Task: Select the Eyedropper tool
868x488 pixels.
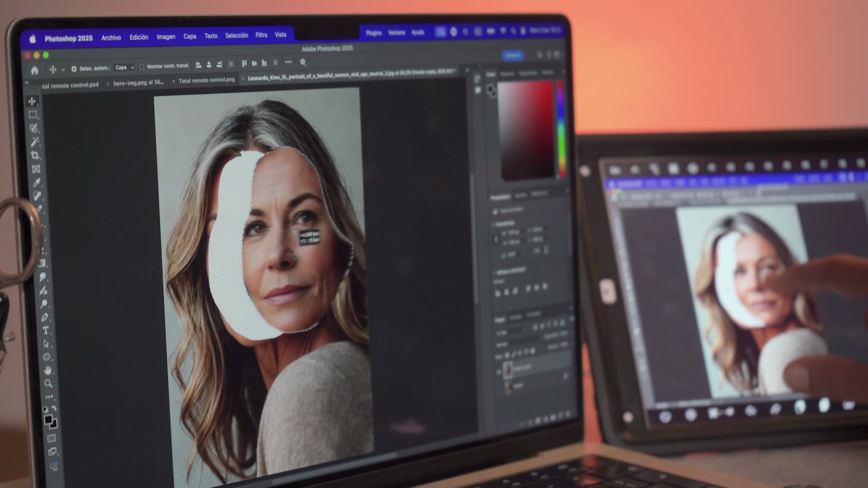Action: [x=37, y=183]
